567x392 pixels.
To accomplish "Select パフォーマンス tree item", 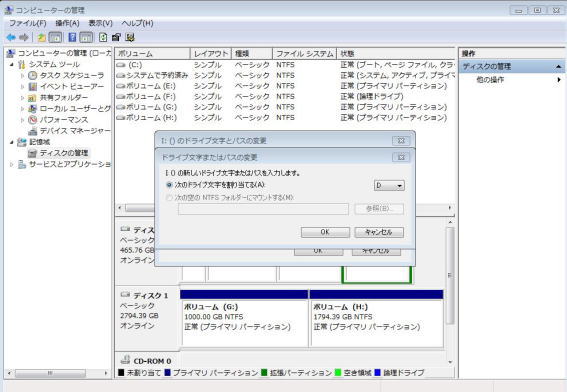I will [64, 120].
